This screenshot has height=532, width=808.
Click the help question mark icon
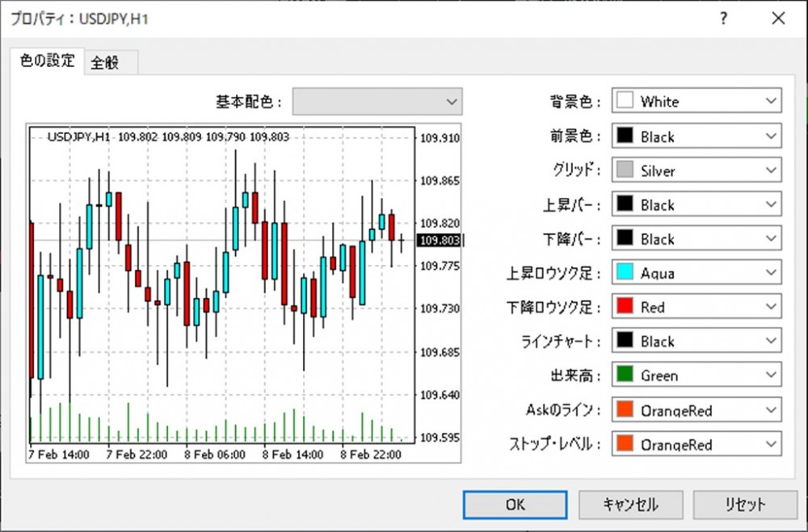tap(723, 18)
